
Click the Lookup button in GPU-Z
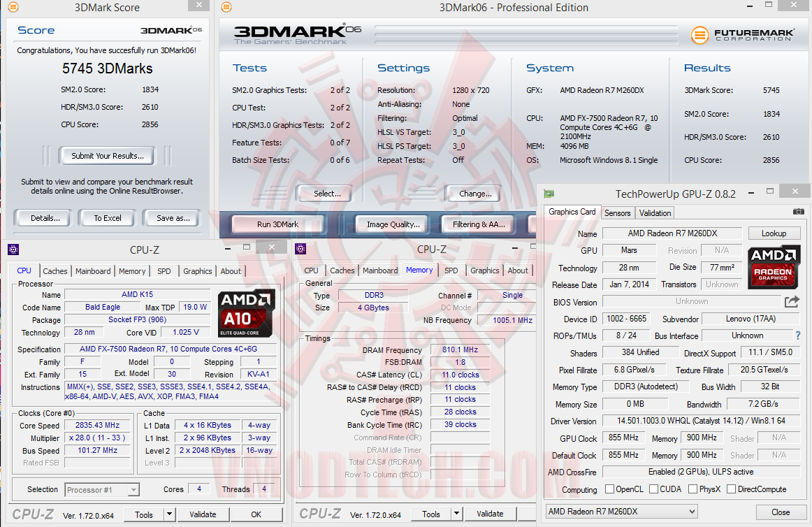[774, 233]
